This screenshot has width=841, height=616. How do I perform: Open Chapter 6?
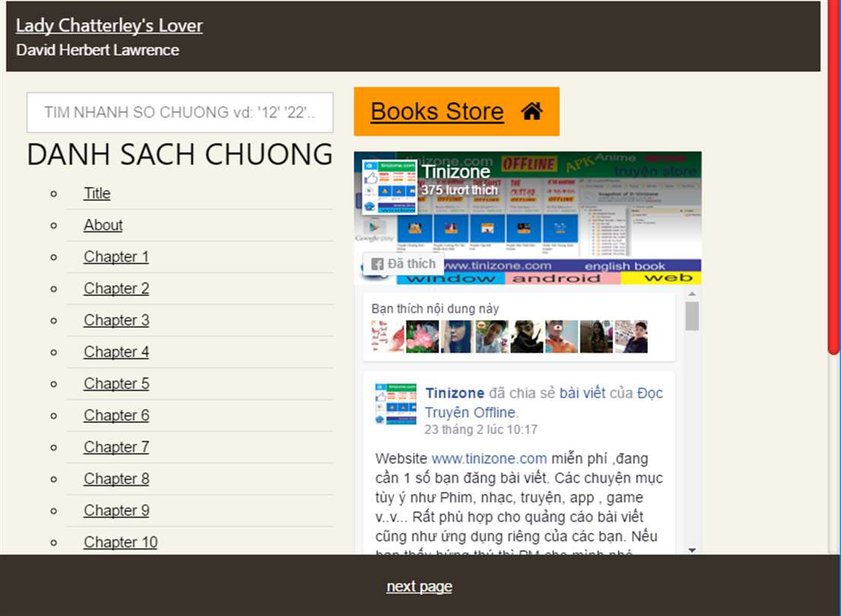tap(116, 414)
